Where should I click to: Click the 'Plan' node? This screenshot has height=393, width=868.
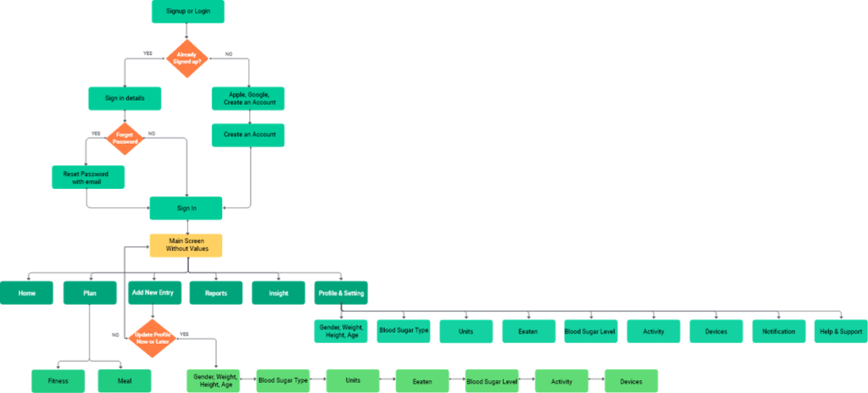pyautogui.click(x=90, y=293)
